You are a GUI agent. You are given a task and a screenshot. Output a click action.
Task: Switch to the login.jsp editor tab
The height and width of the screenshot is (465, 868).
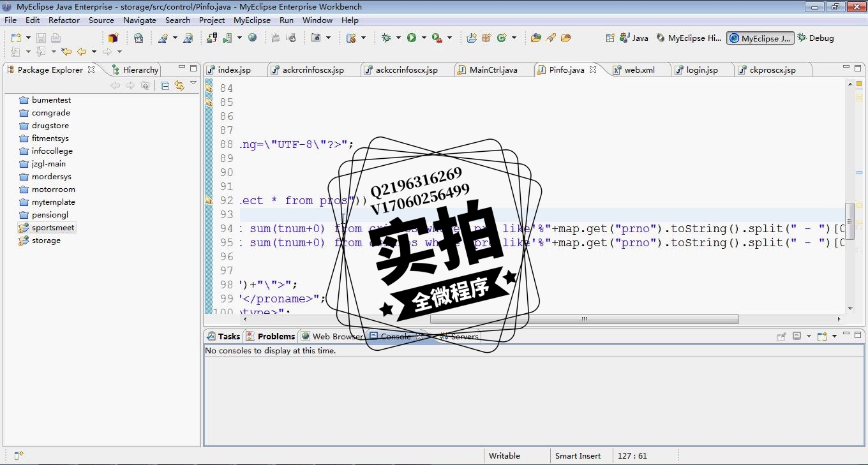point(702,70)
